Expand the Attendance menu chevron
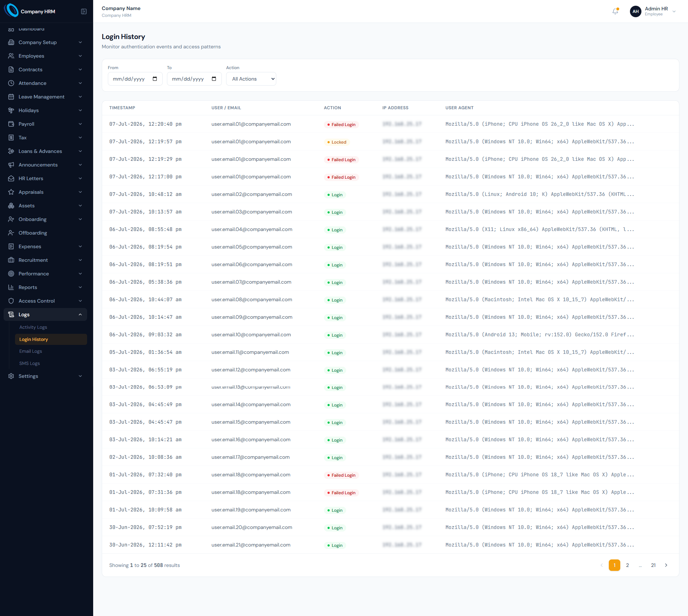 80,83
